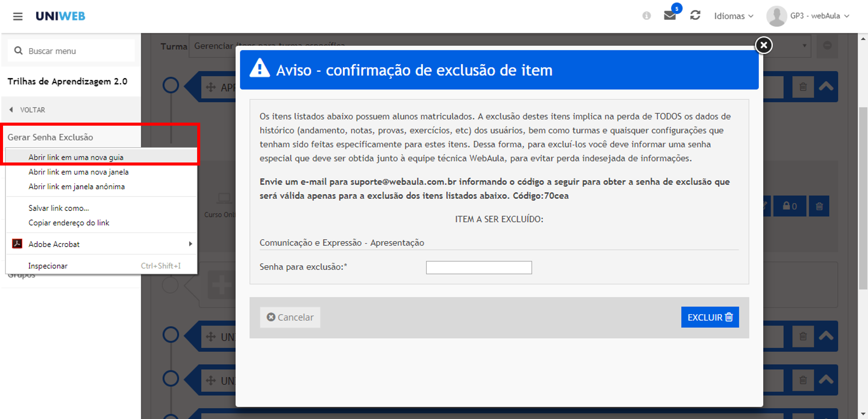Choose Abrir link em janela anônima
Image resolution: width=868 pixels, height=419 pixels.
point(76,187)
